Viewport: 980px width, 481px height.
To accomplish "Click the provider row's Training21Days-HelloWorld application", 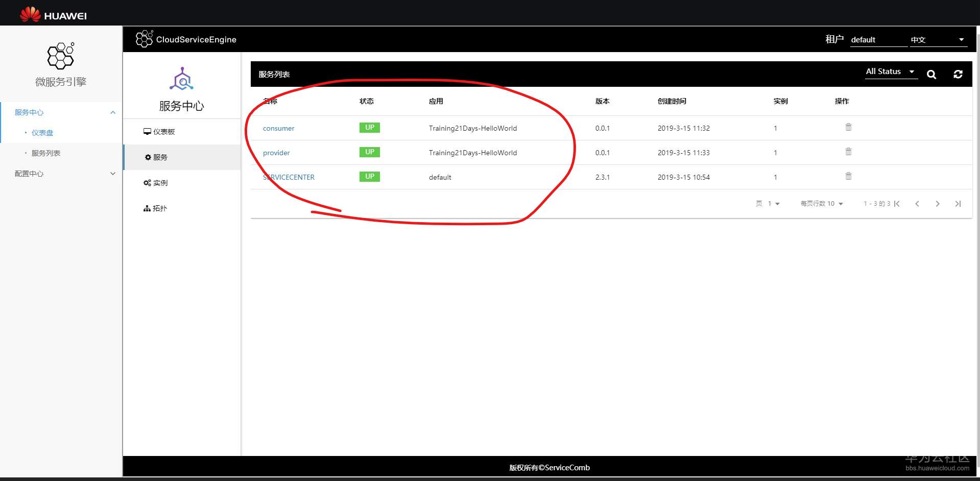I will [473, 153].
